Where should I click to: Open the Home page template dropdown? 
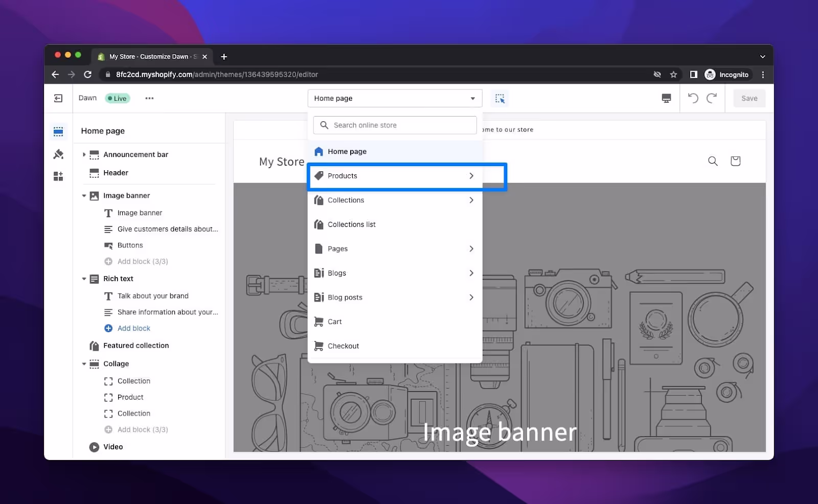coord(395,98)
